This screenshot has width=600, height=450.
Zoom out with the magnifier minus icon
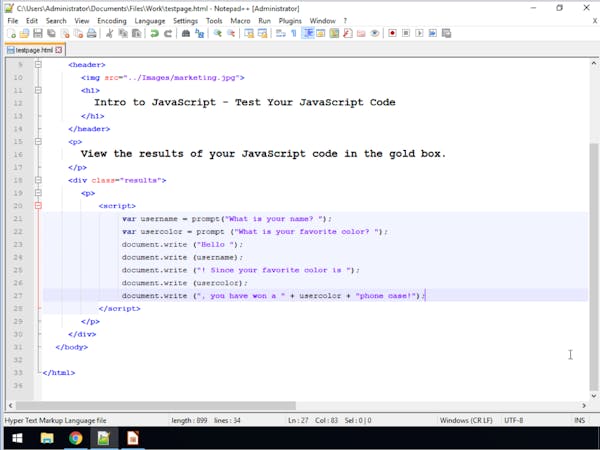pos(231,34)
